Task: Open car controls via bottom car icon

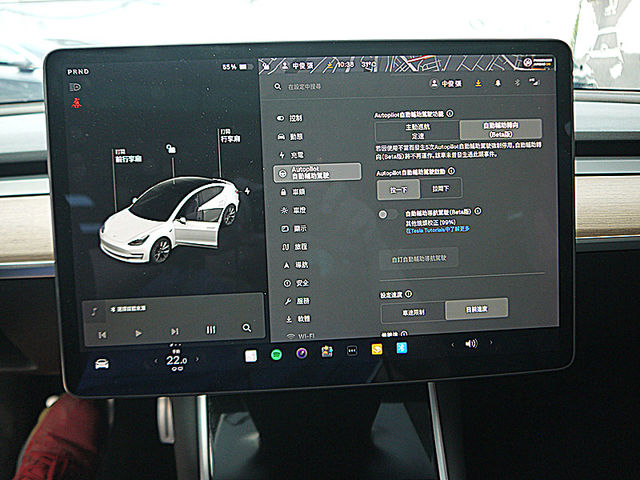Action: pyautogui.click(x=102, y=363)
